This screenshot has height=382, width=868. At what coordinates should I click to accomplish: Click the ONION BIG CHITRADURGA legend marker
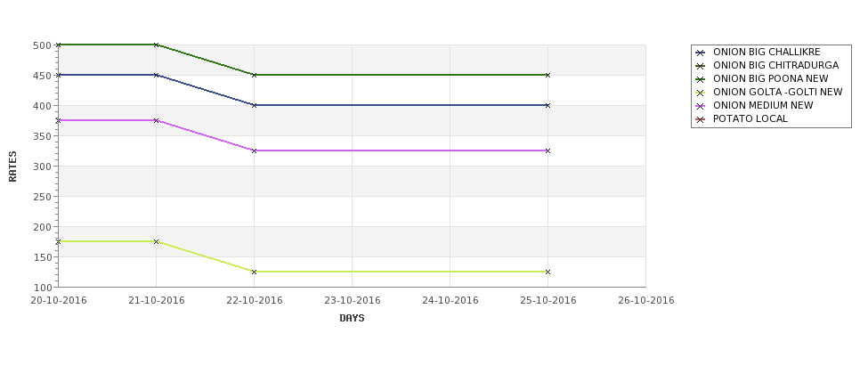coord(701,66)
